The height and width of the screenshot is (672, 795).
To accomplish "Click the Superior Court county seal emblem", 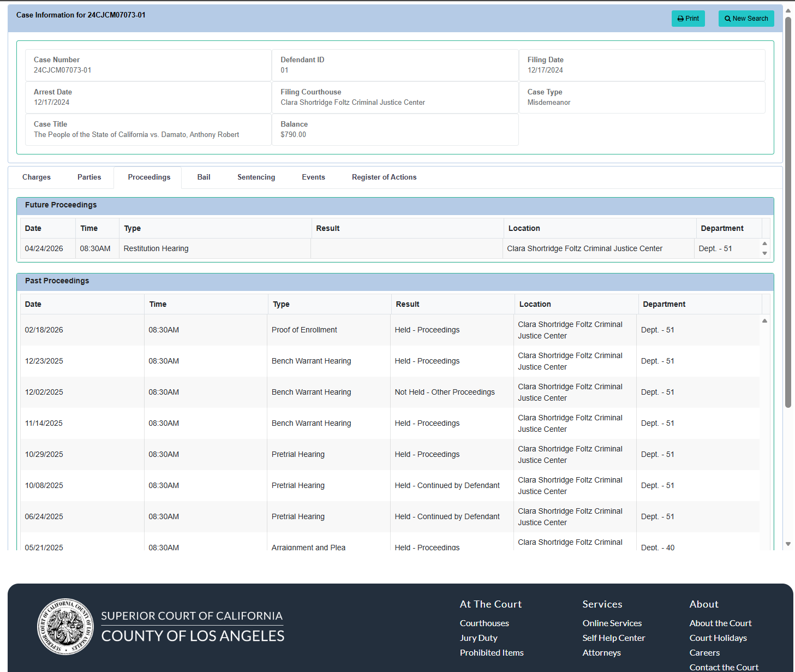I will pyautogui.click(x=65, y=627).
